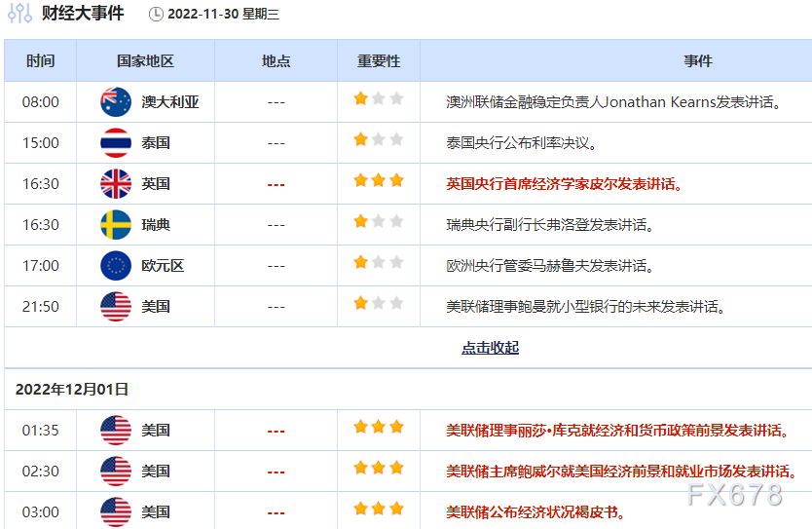Screen dimensions: 812x529
Task: Click the sliders icon beside 财经大事件
Action: coord(19,14)
